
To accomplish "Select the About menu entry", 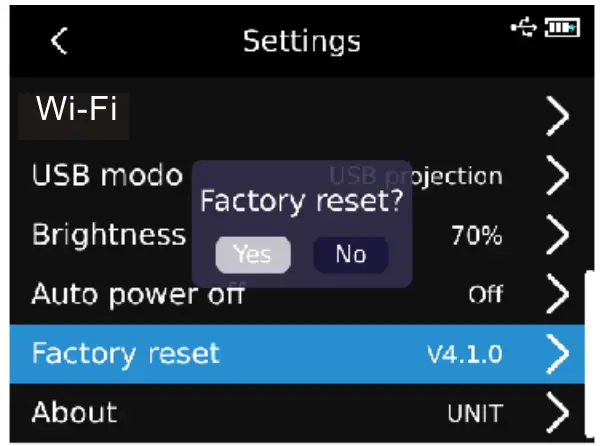I will (x=74, y=412).
